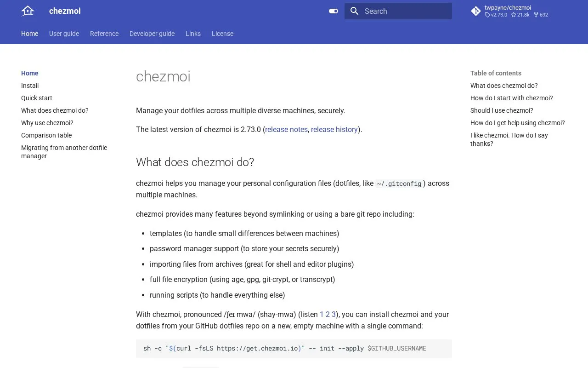
Task: Jump to Should I use chezmoi?
Action: click(x=502, y=110)
